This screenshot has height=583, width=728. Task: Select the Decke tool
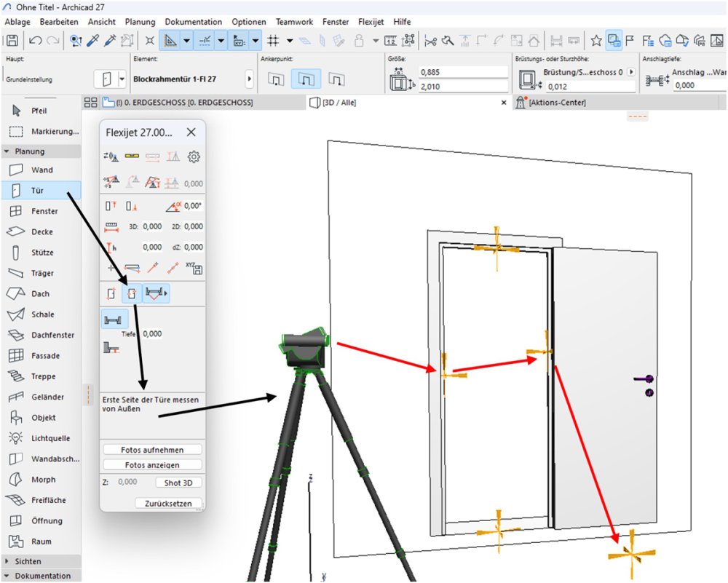click(41, 231)
